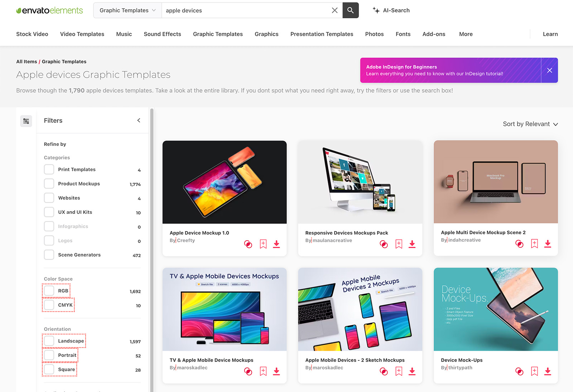Click the Filters panel vertical scrollbar
Viewport: 573px width, 392px height.
[x=152, y=250]
